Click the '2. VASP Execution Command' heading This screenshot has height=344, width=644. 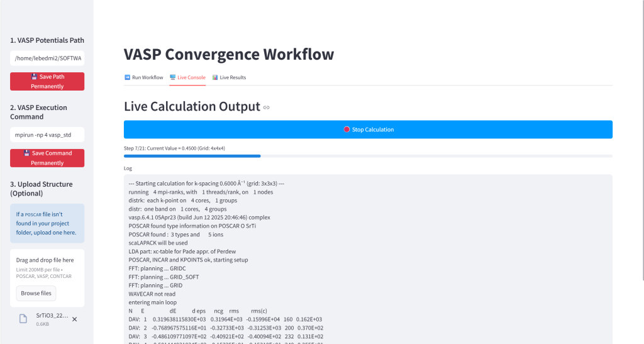click(38, 112)
